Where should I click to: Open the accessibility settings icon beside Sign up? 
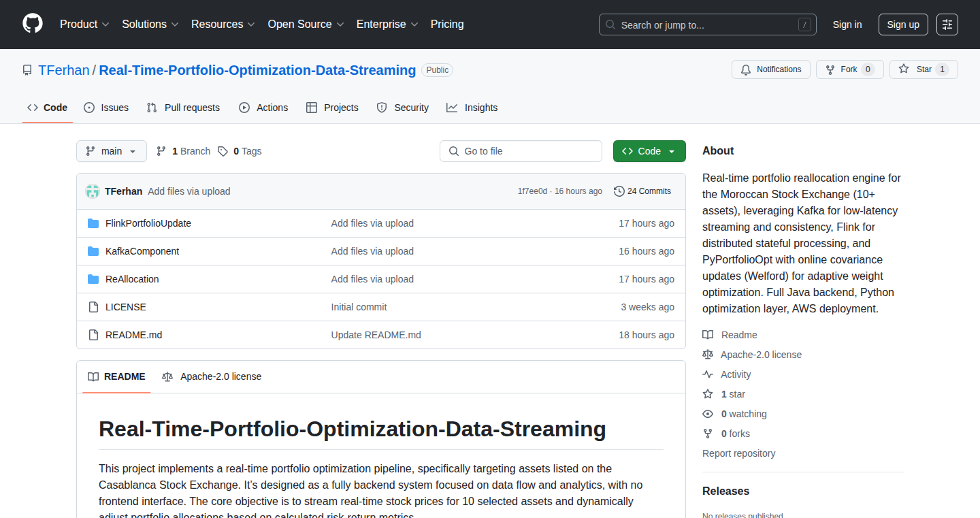pos(947,25)
